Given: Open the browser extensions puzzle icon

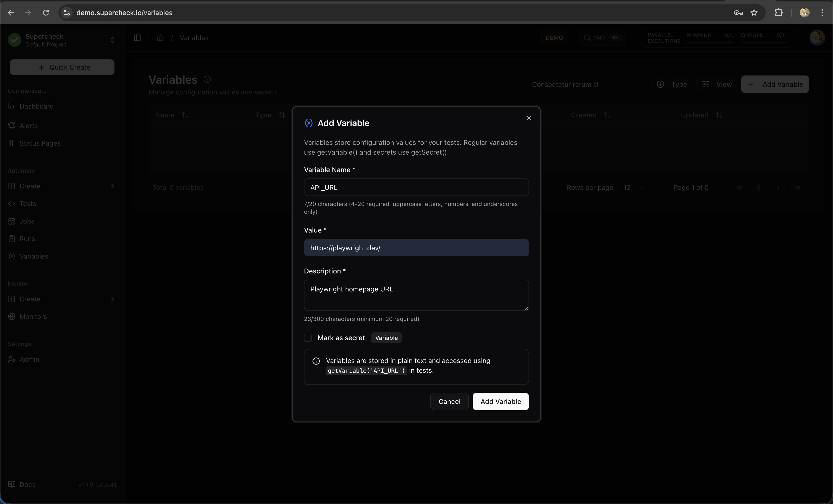Looking at the screenshot, I should (778, 12).
